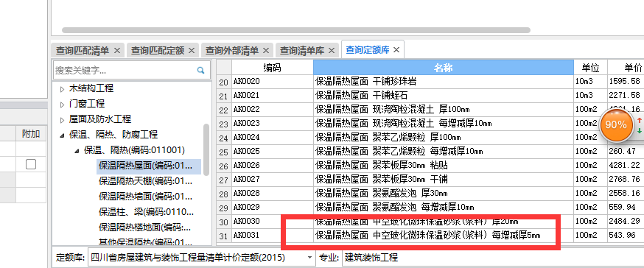Switch to the 查询外部清单 tab
This screenshot has width=644, height=268.
pos(231,51)
